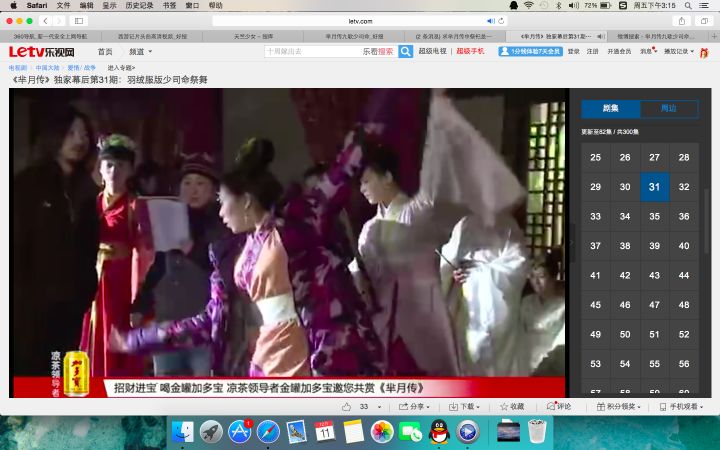Click Safari forward button
The height and width of the screenshot is (450, 720).
pyautogui.click(x=59, y=21)
